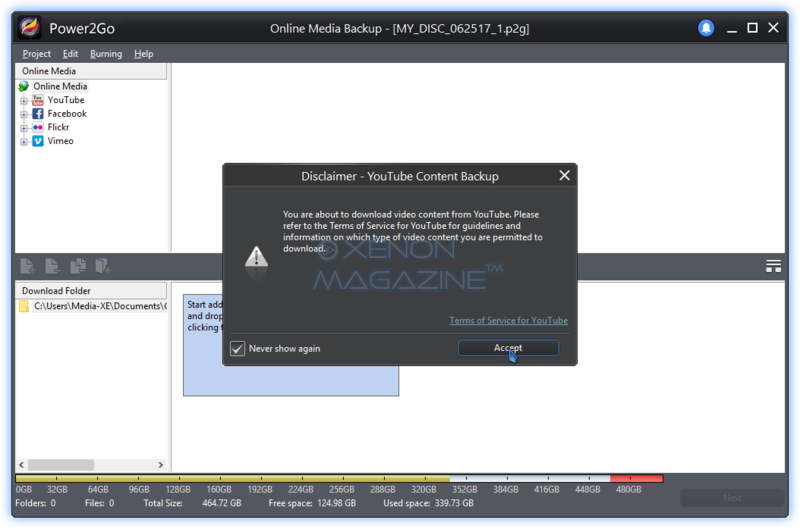800x529 pixels.
Task: Select the YouTube tree label
Action: [x=66, y=100]
